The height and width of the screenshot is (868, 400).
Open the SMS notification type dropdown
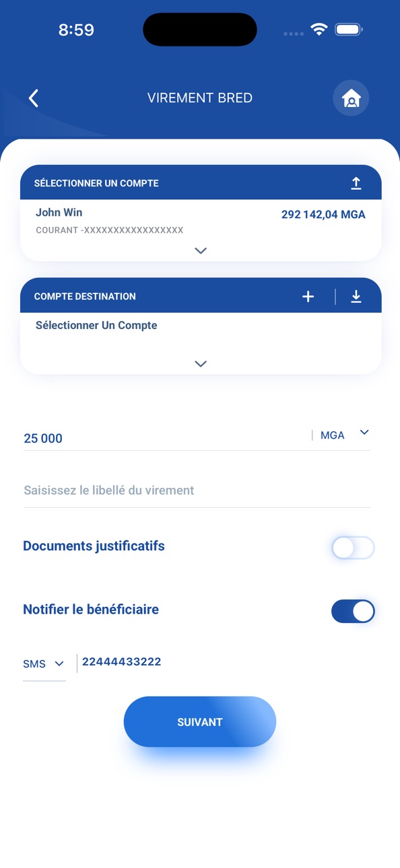pos(44,664)
